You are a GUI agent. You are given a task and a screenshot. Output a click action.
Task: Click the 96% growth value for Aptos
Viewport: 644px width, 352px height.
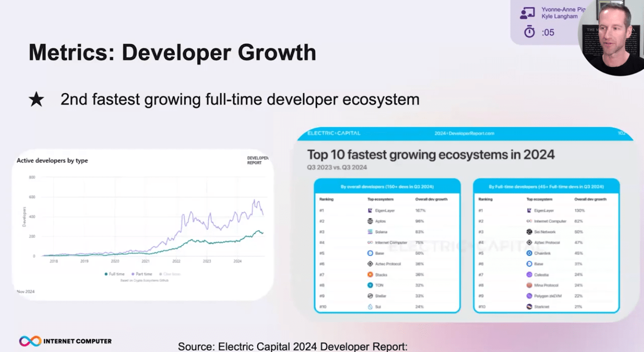click(x=420, y=221)
